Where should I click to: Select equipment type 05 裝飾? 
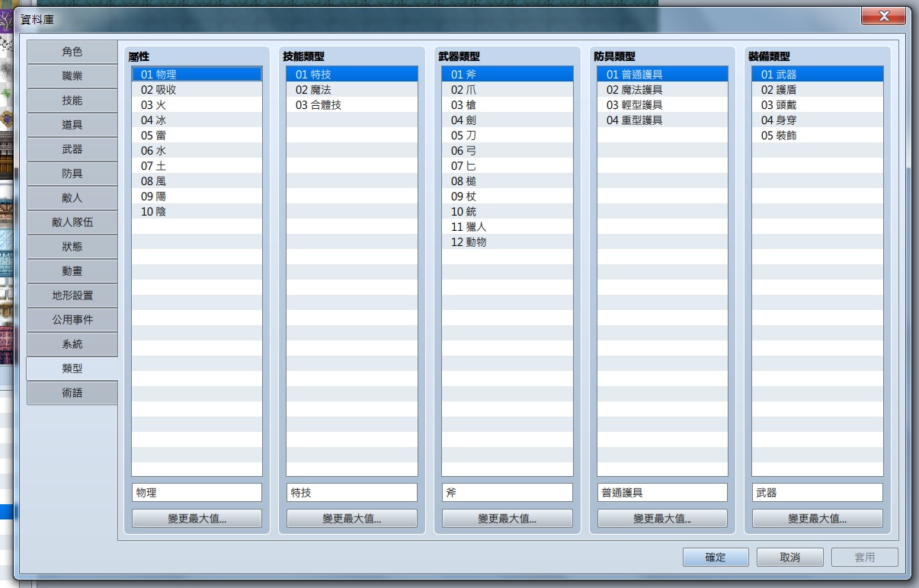[818, 136]
